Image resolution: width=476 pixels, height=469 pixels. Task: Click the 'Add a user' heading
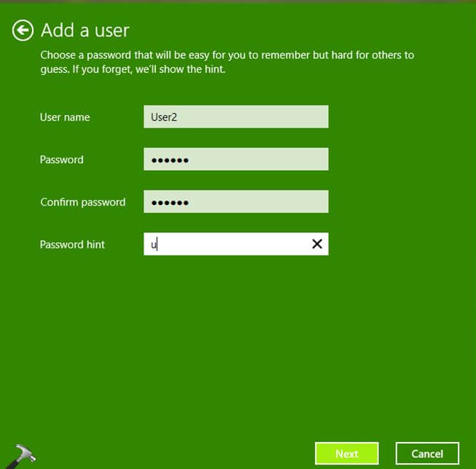85,30
